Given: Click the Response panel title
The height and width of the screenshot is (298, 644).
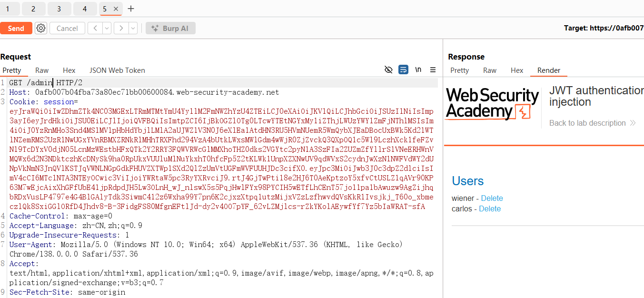Looking at the screenshot, I should click(x=466, y=57).
